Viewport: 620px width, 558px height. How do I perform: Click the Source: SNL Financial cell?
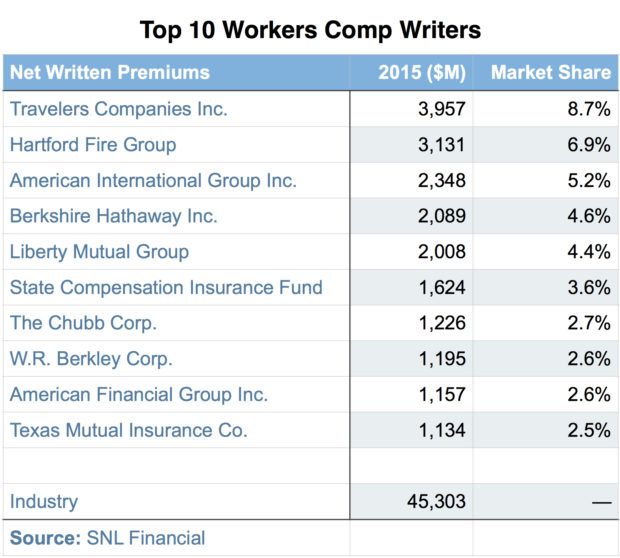[x=107, y=538]
